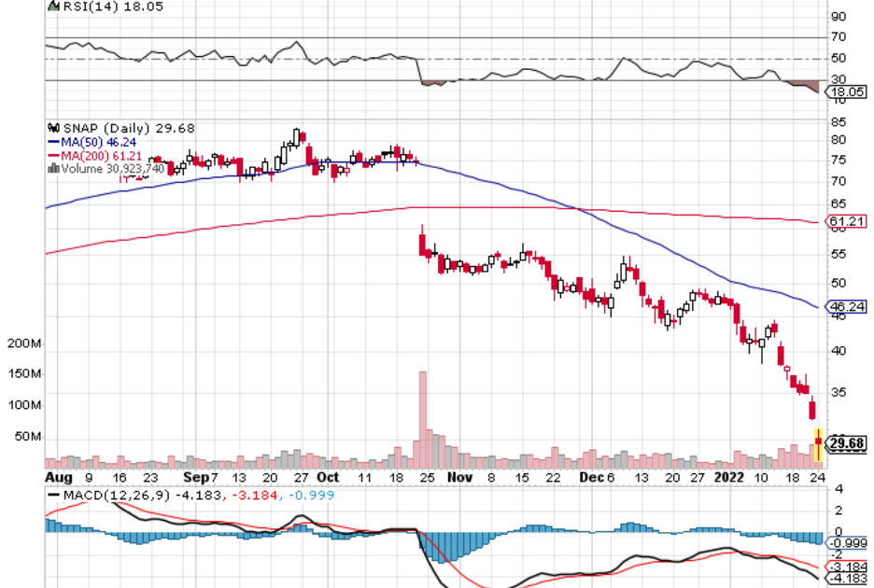This screenshot has height=588, width=874.
Task: Click the Aug label on the date axis
Action: pos(58,476)
